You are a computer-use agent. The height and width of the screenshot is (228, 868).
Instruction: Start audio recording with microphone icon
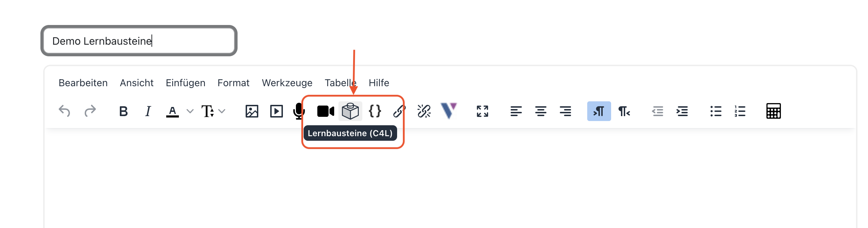click(x=299, y=111)
